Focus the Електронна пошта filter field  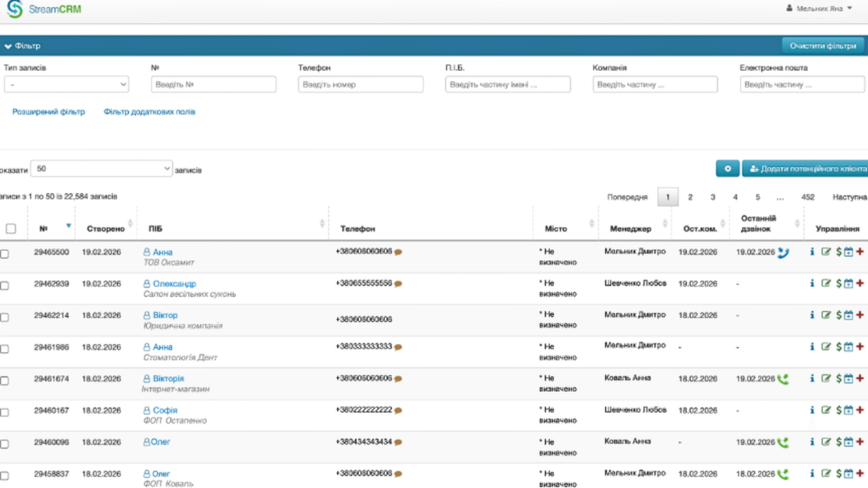[x=803, y=85]
